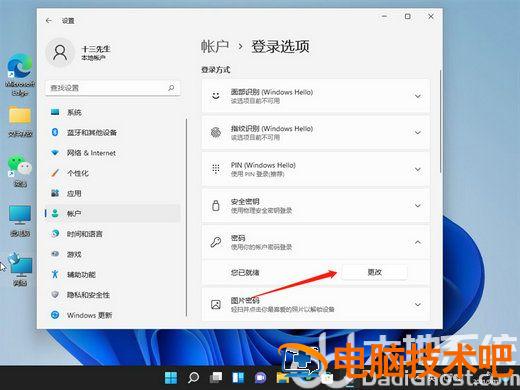The height and width of the screenshot is (390, 520).
Task: Click the 十三先生 account name
Action: click(x=96, y=49)
